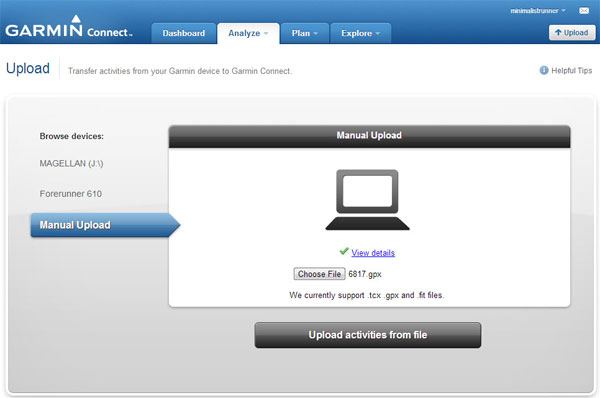600x398 pixels.
Task: Click the Manual Upload panel header
Action: [x=369, y=136]
